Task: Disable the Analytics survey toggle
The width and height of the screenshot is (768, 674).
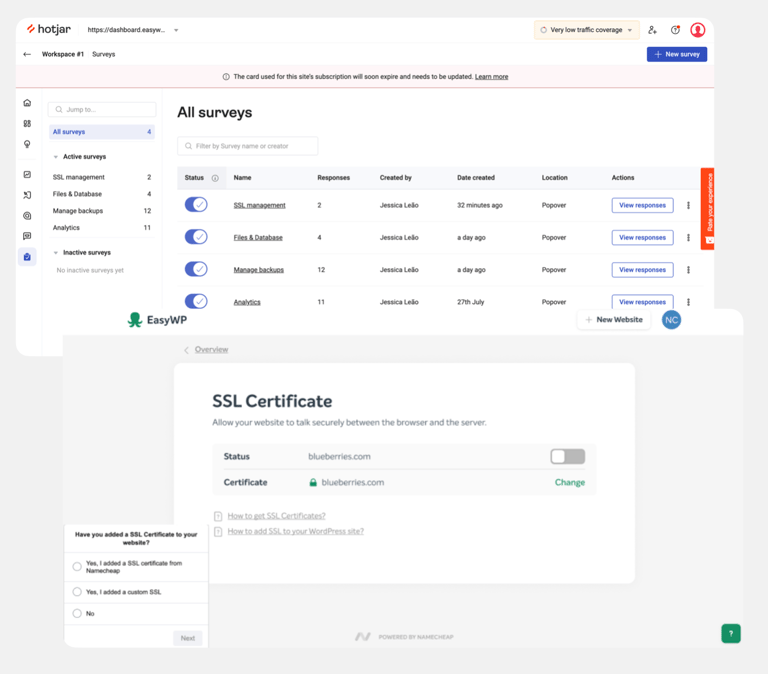Action: coord(196,301)
